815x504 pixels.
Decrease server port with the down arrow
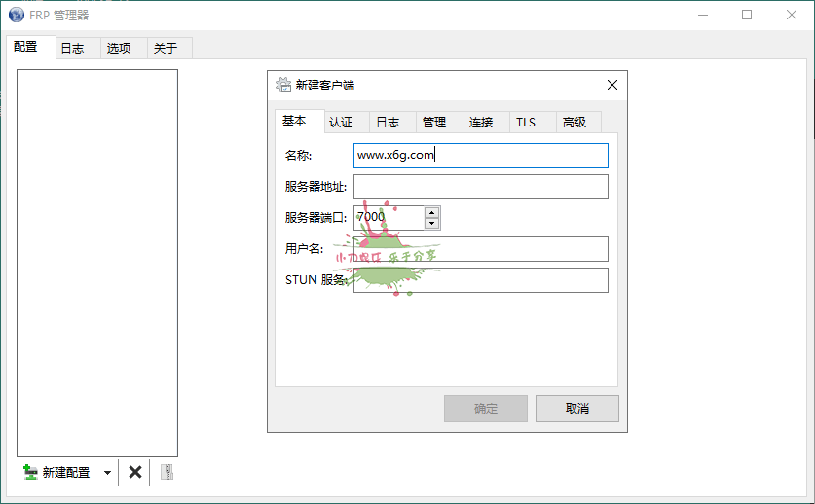click(x=432, y=223)
